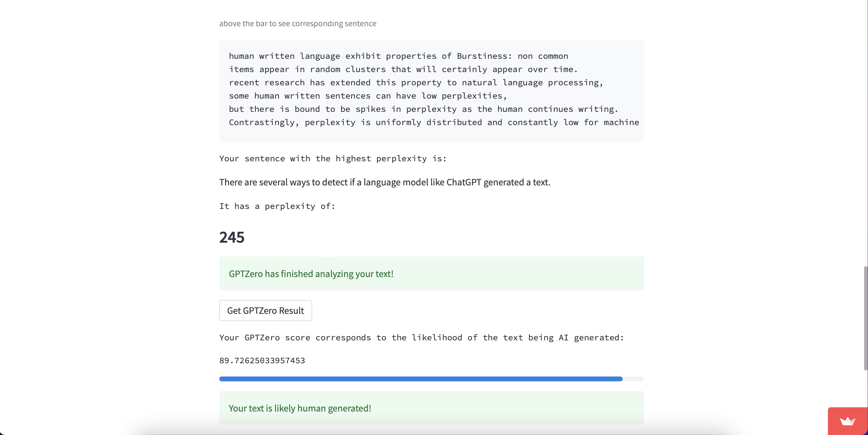The height and width of the screenshot is (435, 868).
Task: Click the white crown icon inside red badge
Action: pos(848,421)
